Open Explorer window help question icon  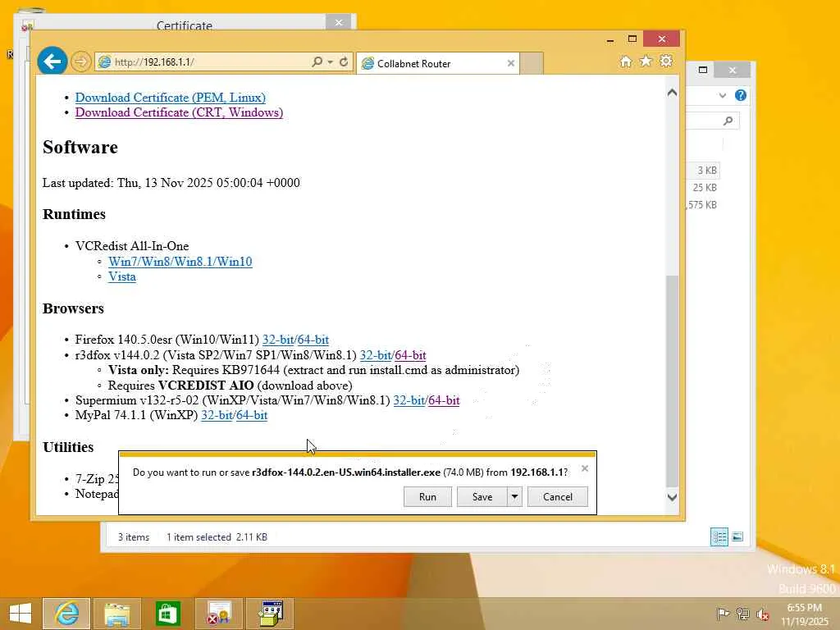[x=741, y=95]
